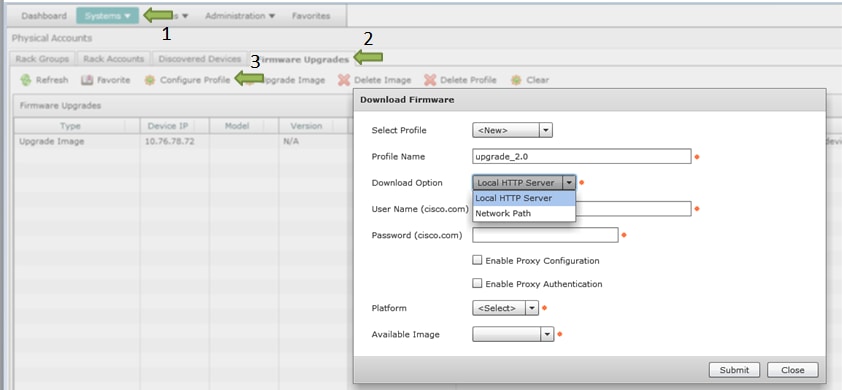Select Local HTTP Server option

point(524,198)
